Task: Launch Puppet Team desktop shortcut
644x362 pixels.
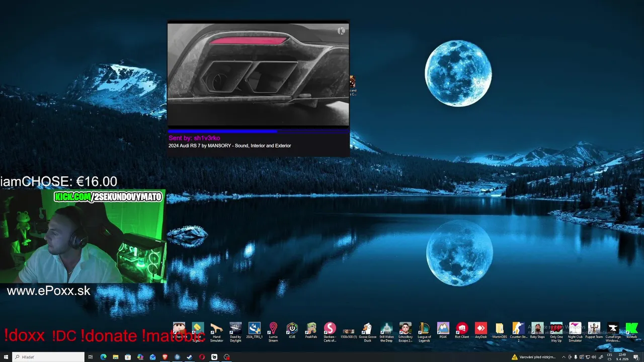Action: tap(594, 331)
